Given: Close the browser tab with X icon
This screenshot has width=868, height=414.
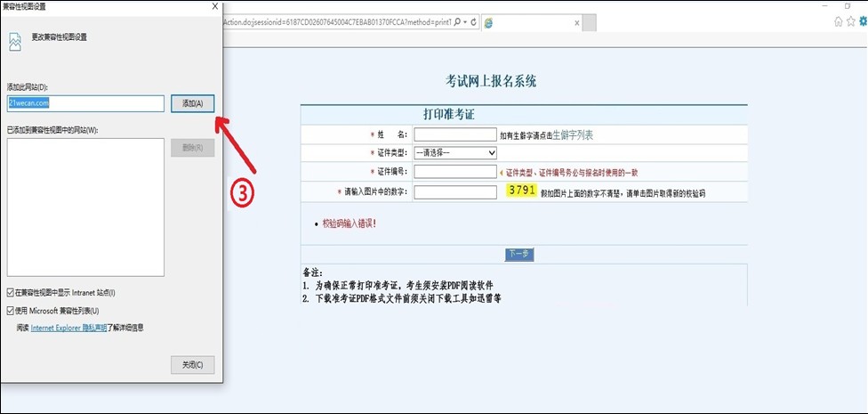Looking at the screenshot, I should [577, 21].
